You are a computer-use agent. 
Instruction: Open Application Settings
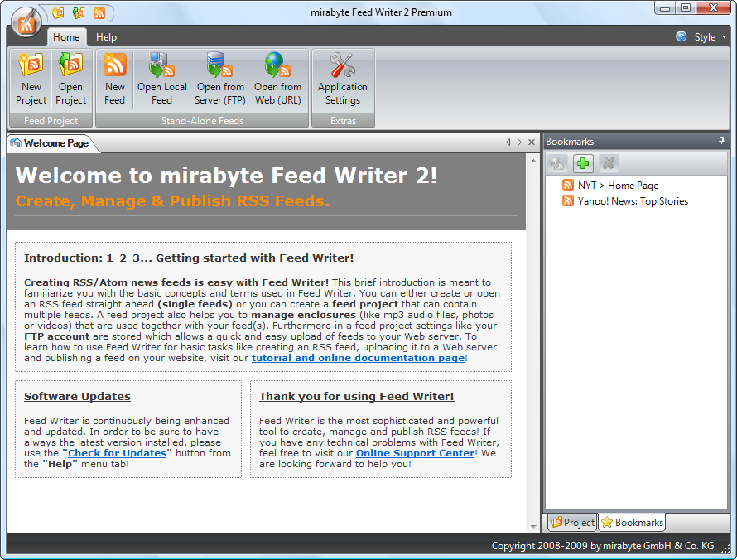point(342,79)
